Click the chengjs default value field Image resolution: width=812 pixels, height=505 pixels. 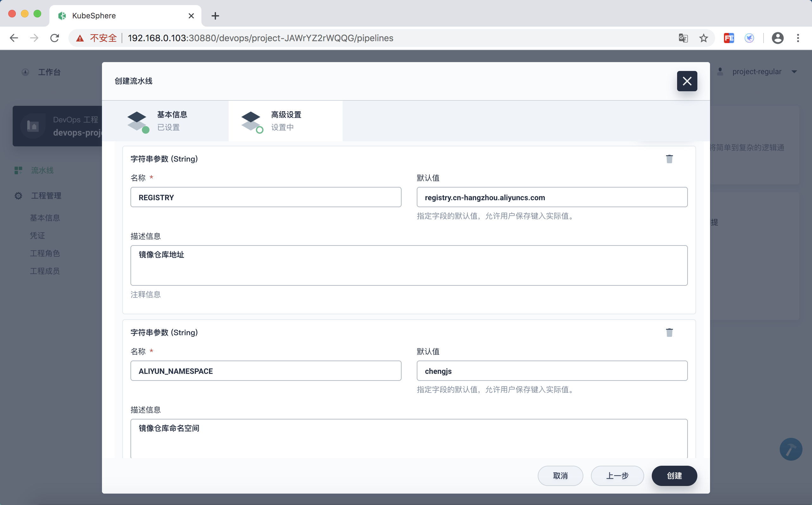[x=552, y=371]
